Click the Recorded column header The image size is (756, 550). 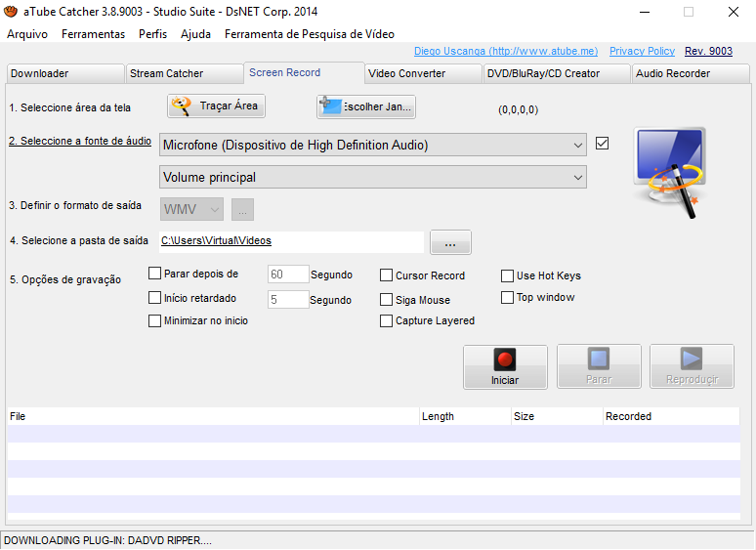[x=671, y=416]
